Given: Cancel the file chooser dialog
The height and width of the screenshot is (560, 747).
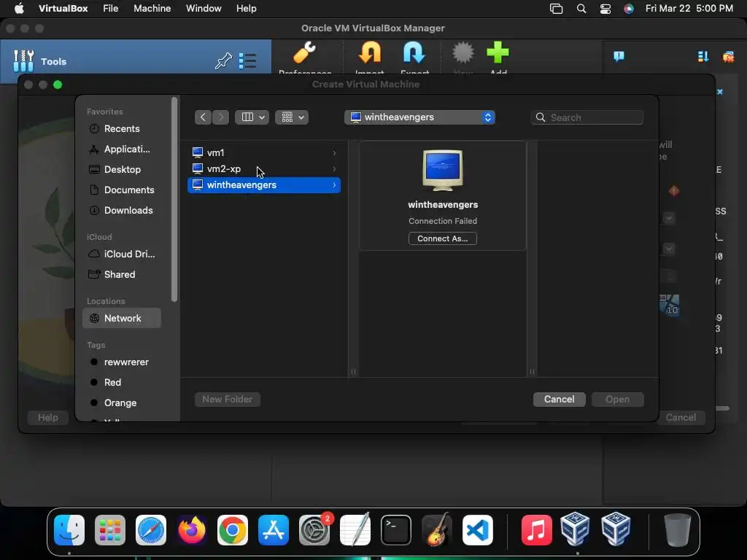Looking at the screenshot, I should click(x=560, y=400).
